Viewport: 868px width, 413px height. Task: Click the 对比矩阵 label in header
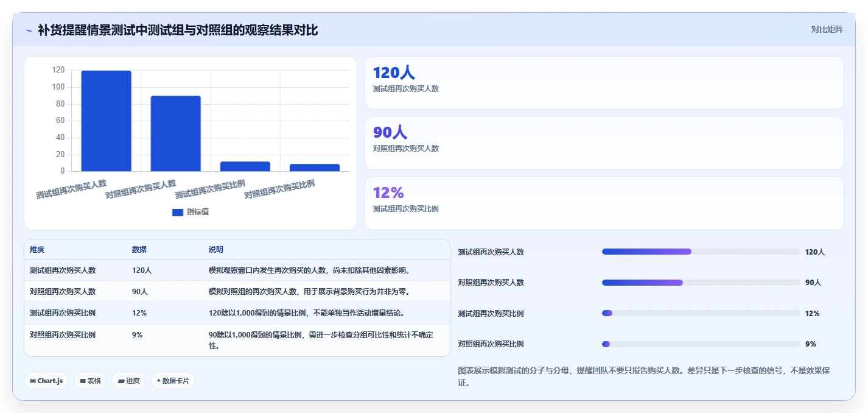[x=827, y=30]
